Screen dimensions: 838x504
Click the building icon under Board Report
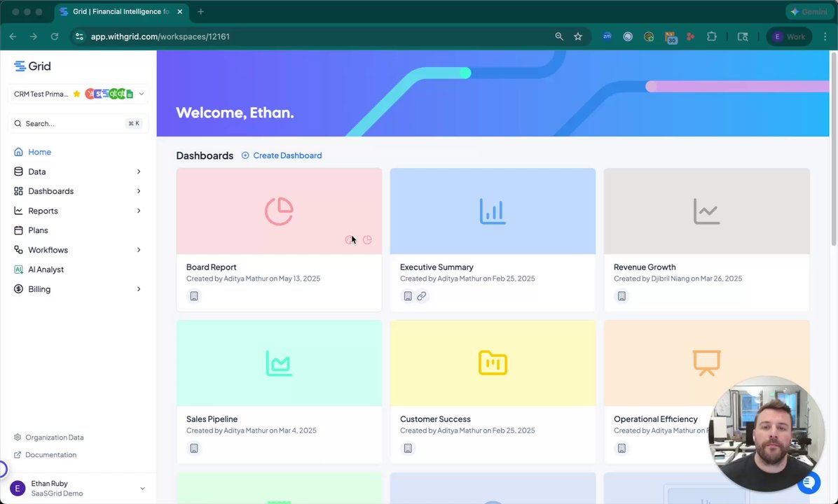coord(194,296)
